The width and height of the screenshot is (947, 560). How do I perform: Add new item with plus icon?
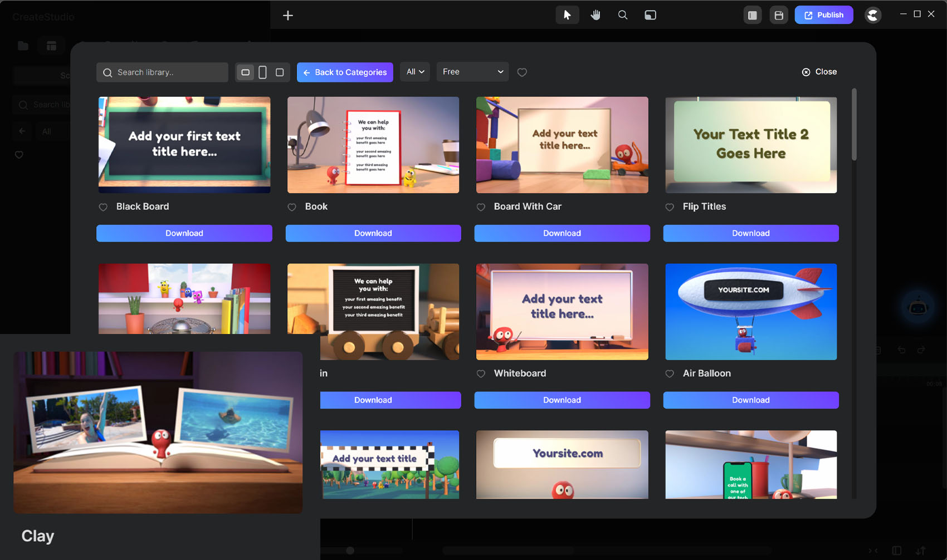coord(288,16)
